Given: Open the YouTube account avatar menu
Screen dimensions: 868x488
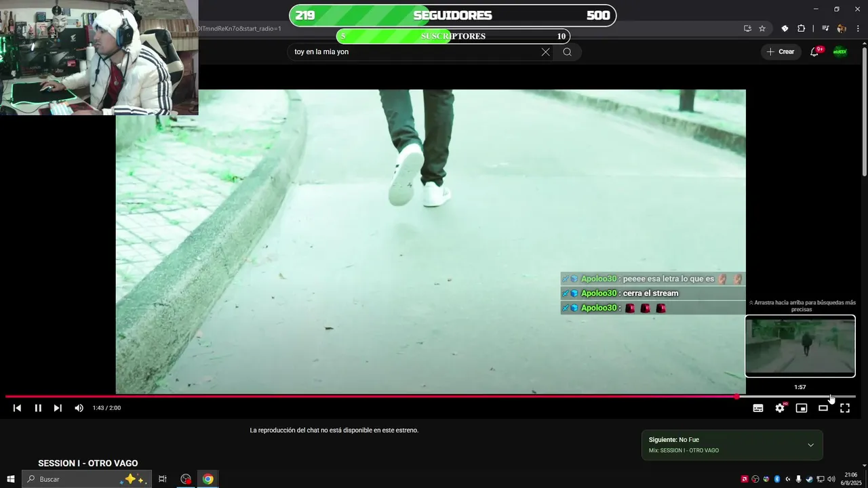Looking at the screenshot, I should 840,52.
